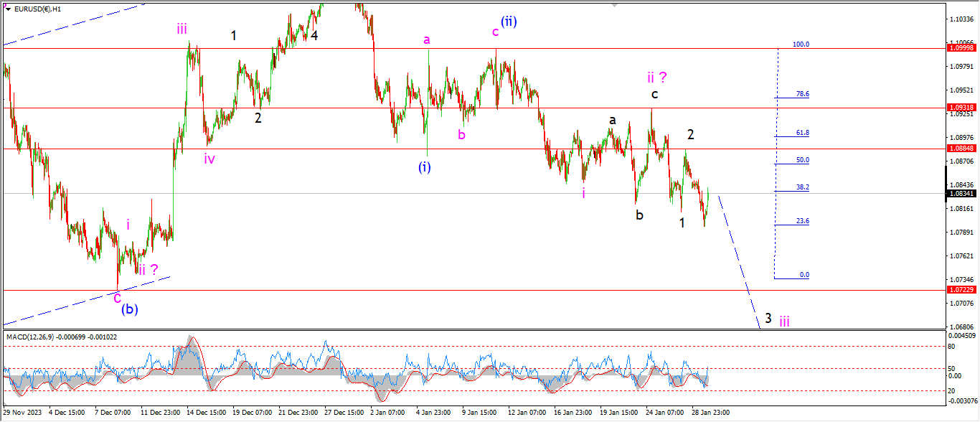The height and width of the screenshot is (422, 980).
Task: Click the blue (ii) wave label
Action: [509, 22]
